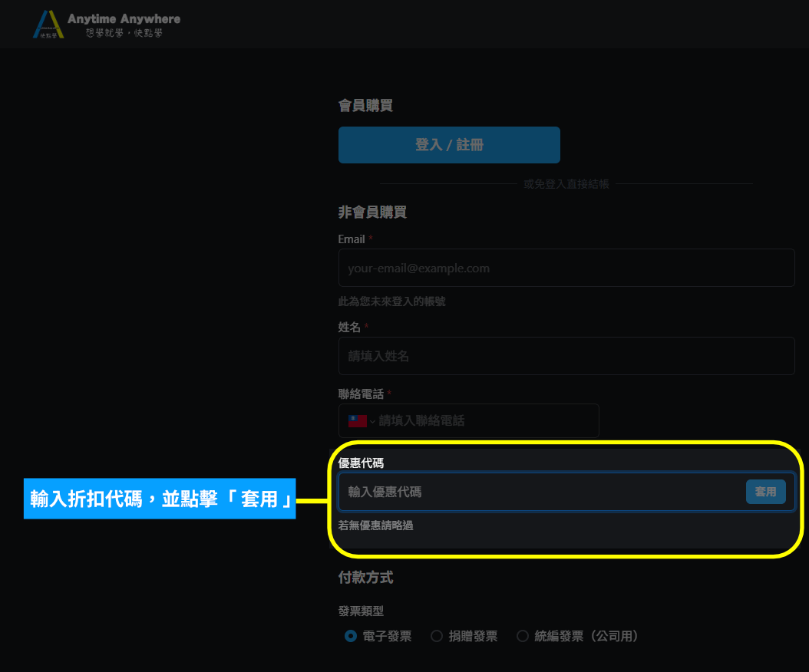Image resolution: width=809 pixels, height=672 pixels.
Task: Click the 若無優惠請略過 hint text
Action: tap(375, 525)
